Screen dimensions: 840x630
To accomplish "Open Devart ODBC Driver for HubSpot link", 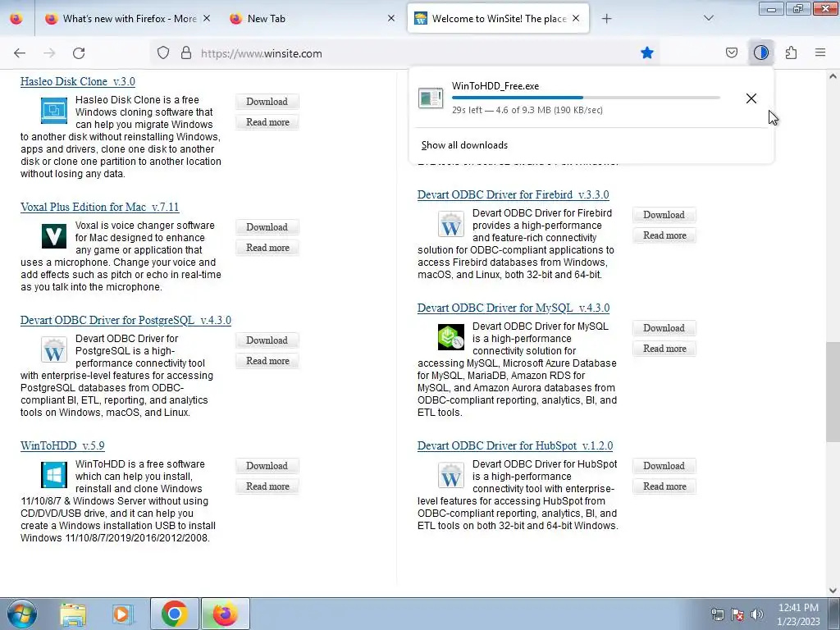I will coord(515,445).
